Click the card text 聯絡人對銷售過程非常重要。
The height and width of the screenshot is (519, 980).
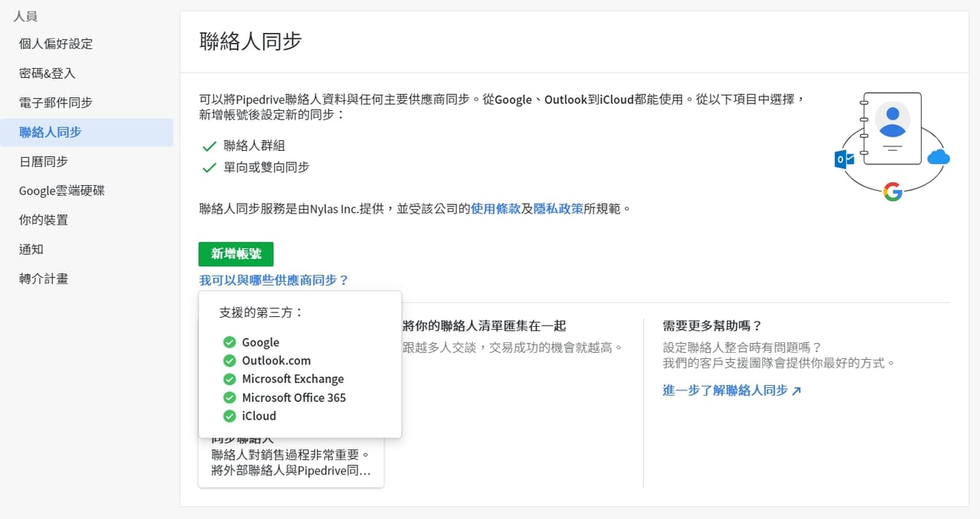(291, 455)
